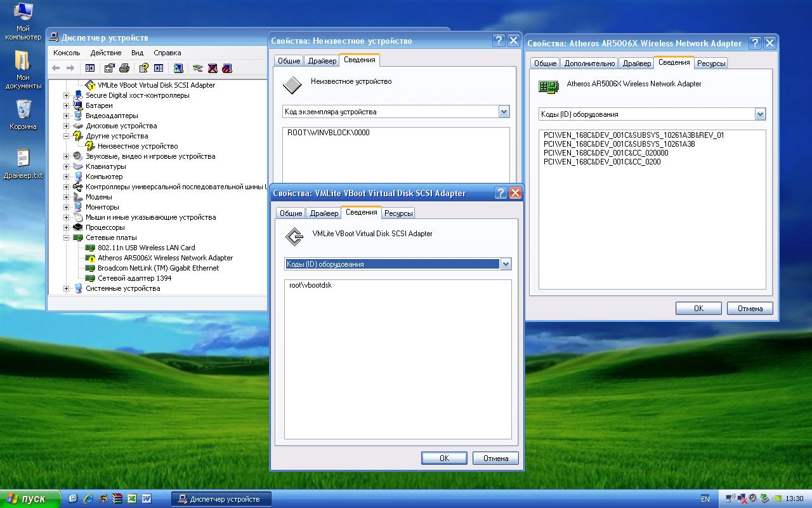The width and height of the screenshot is (812, 508).
Task: Select 802.11n USB Wireless LAN Card
Action: pyautogui.click(x=146, y=248)
